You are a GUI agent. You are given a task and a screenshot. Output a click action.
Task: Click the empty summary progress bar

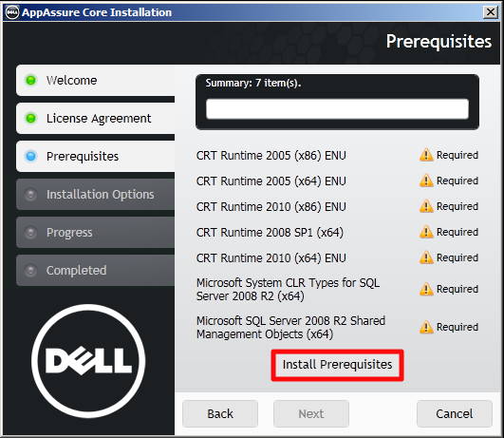pyautogui.click(x=337, y=108)
